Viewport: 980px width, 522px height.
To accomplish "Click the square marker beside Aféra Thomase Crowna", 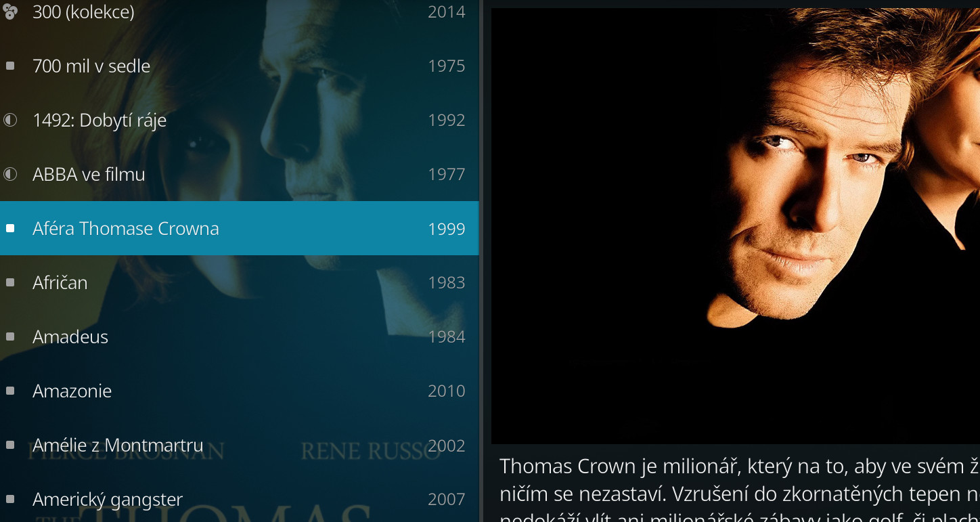I will 10,228.
